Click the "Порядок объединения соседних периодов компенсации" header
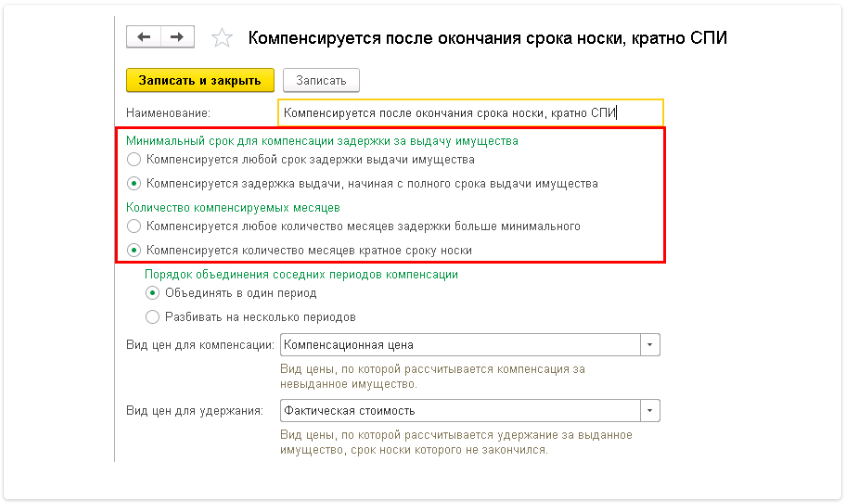This screenshot has width=845, height=504. pyautogui.click(x=301, y=274)
